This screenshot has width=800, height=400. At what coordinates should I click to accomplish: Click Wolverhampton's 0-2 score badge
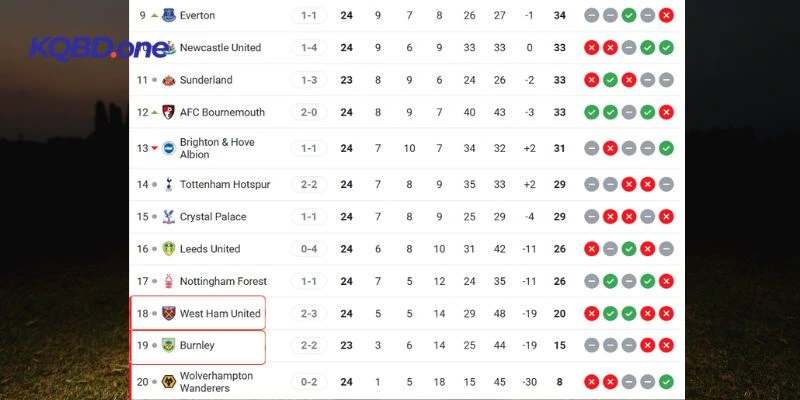tap(307, 381)
